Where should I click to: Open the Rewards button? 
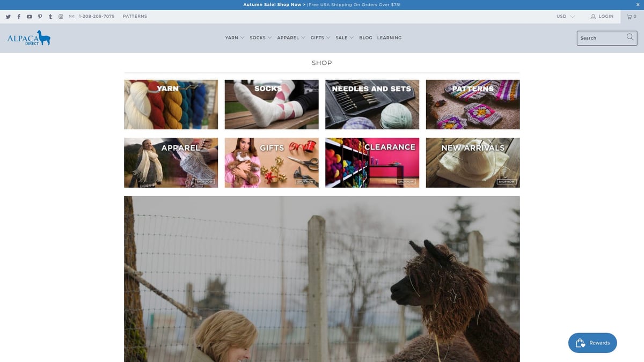pyautogui.click(x=592, y=343)
